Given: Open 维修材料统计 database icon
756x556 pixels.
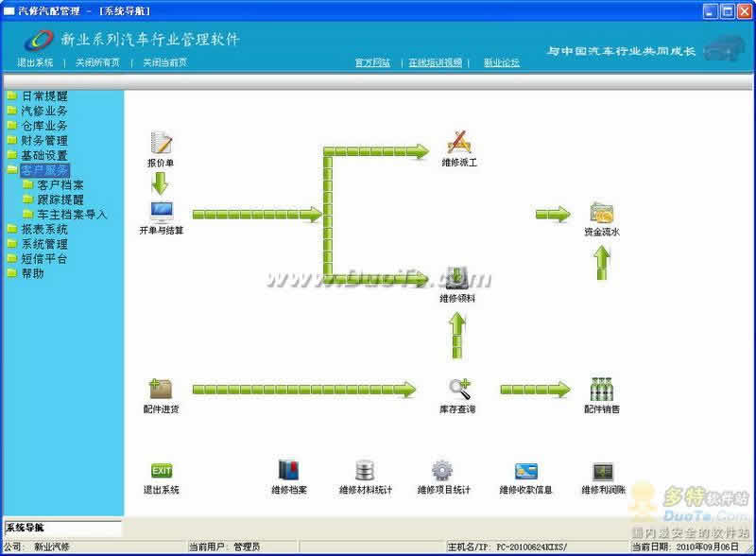Looking at the screenshot, I should [x=365, y=471].
